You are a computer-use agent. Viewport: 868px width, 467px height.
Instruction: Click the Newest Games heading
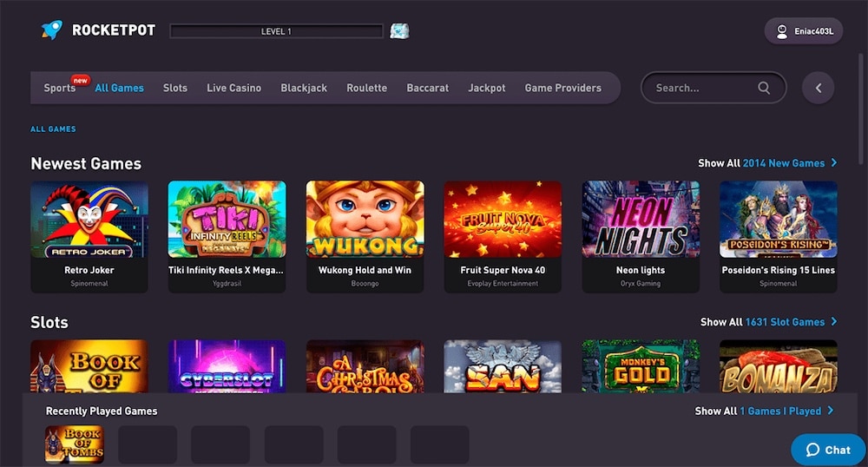pos(86,164)
